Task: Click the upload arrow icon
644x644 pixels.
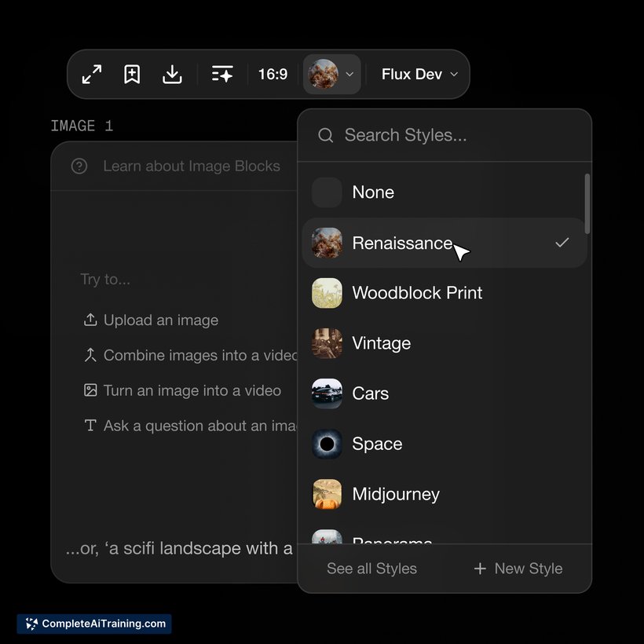Action: 90,320
